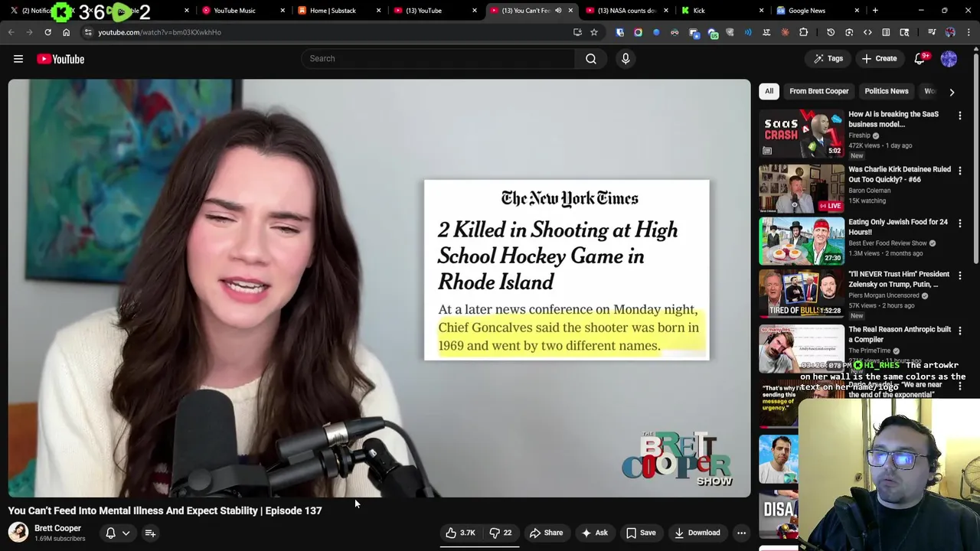Open browser profile avatar
Screen dimensions: 980x551
click(950, 32)
